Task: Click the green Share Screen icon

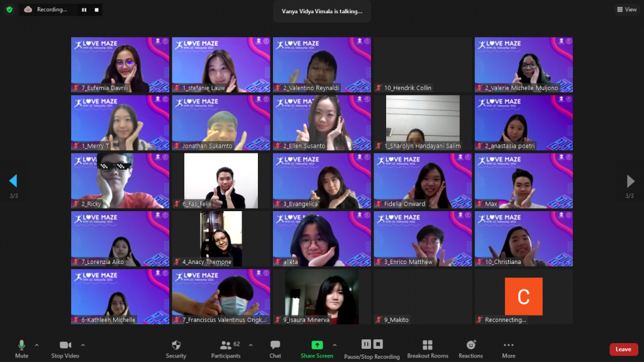Action: coord(317,345)
